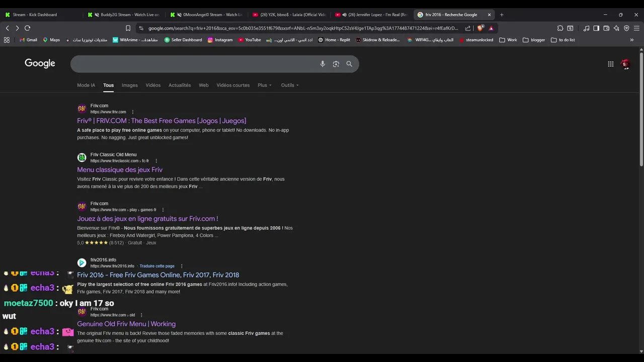The width and height of the screenshot is (644, 362).
Task: Switch to Buddy2G Stream browser tab
Action: (x=124, y=15)
